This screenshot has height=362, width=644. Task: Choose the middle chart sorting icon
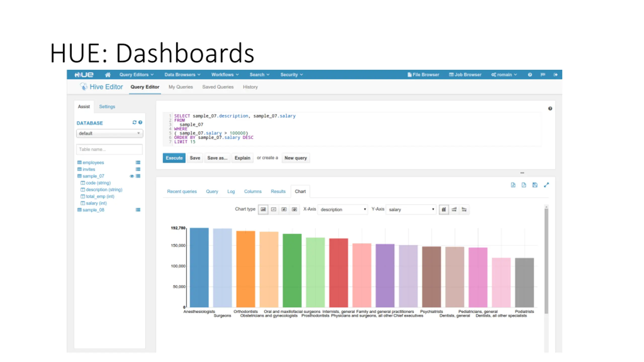454,209
